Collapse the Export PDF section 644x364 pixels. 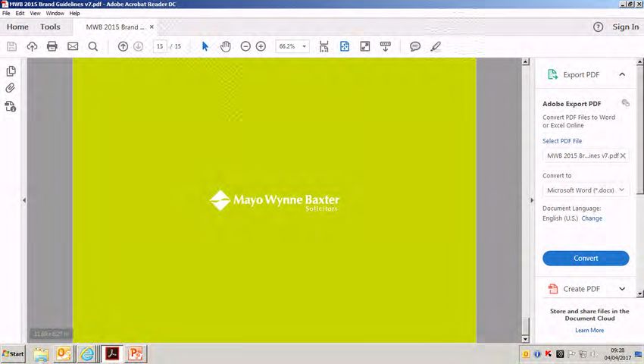click(622, 74)
